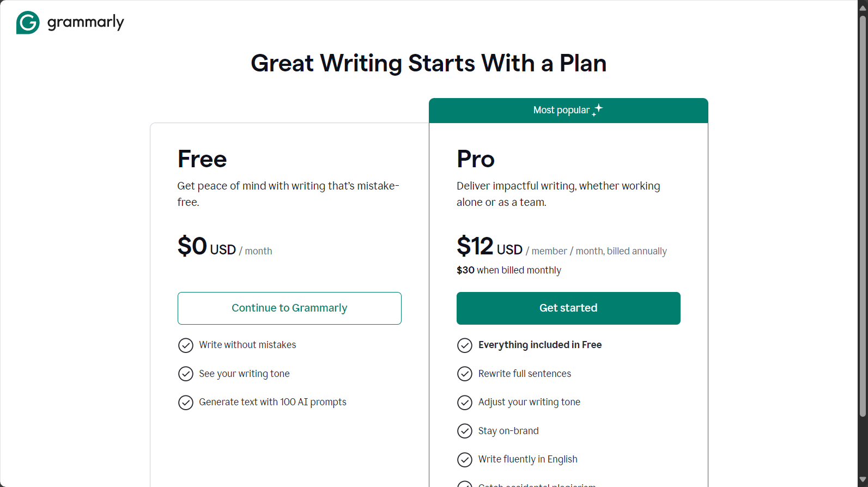Image resolution: width=868 pixels, height=487 pixels.
Task: Click the grammarly wordmark text
Action: (x=86, y=22)
